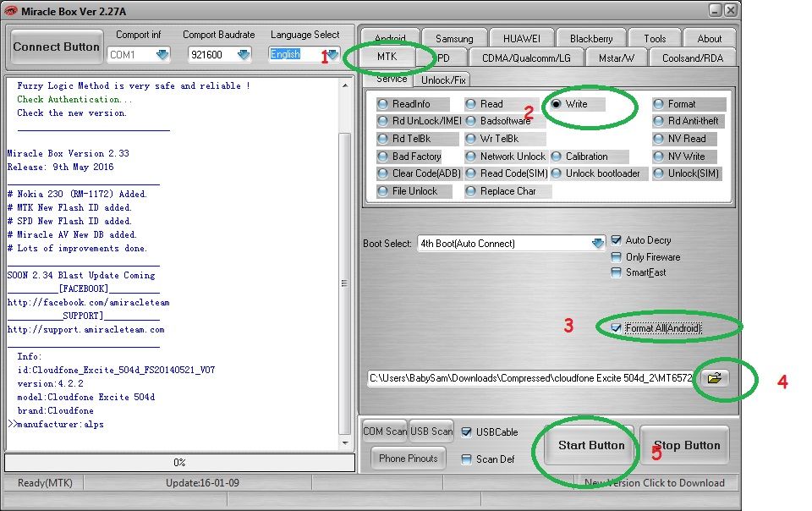Disable the Auto Decry checkbox
This screenshot has width=812, height=511.
(x=617, y=240)
